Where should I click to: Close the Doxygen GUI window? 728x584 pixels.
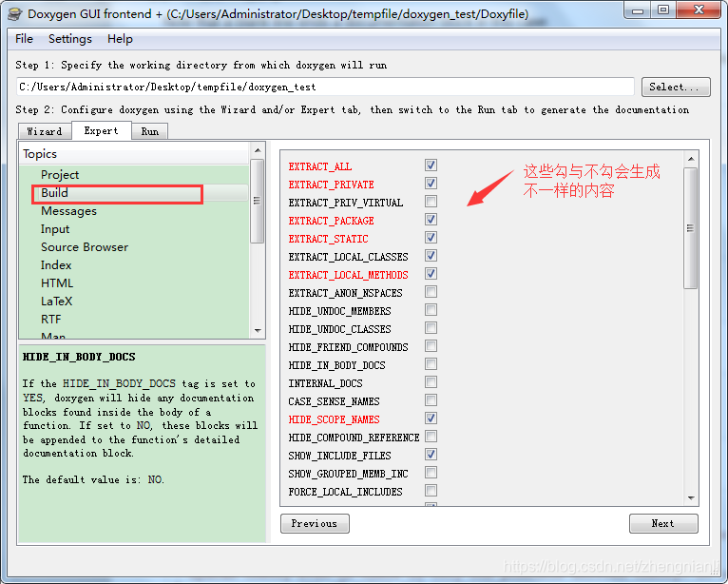click(x=699, y=10)
